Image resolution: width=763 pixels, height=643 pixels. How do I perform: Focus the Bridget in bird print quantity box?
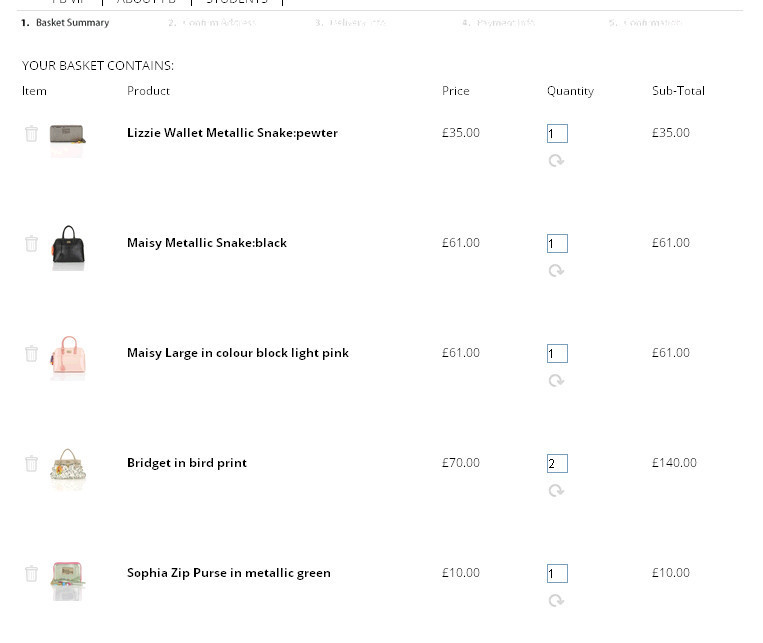[x=557, y=464]
